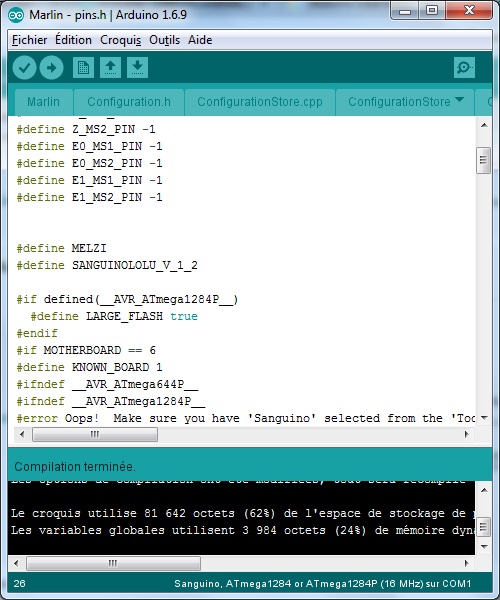The height and width of the screenshot is (600, 500).
Task: Click the editor horizontal scroll left arrow
Action: 22,434
